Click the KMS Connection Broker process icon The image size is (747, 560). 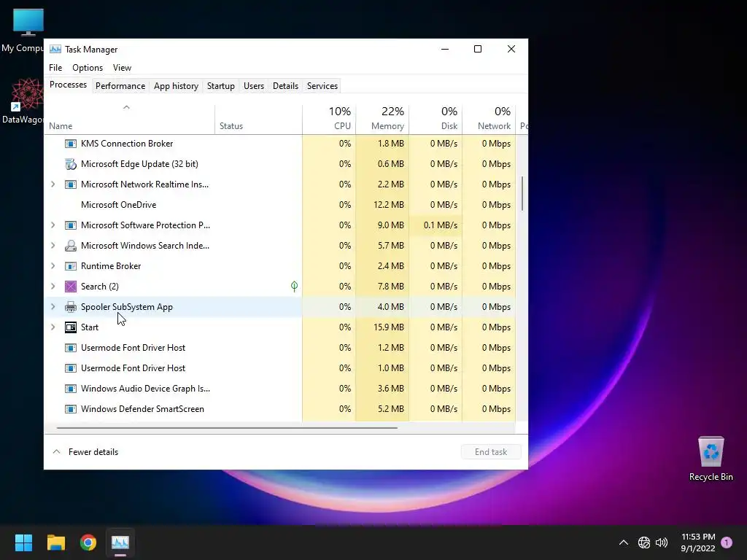click(71, 144)
